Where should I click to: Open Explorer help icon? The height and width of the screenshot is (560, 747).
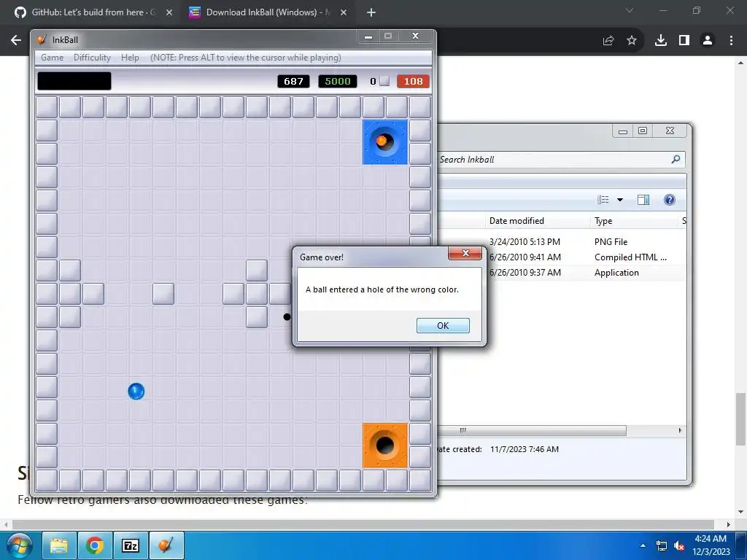[670, 200]
